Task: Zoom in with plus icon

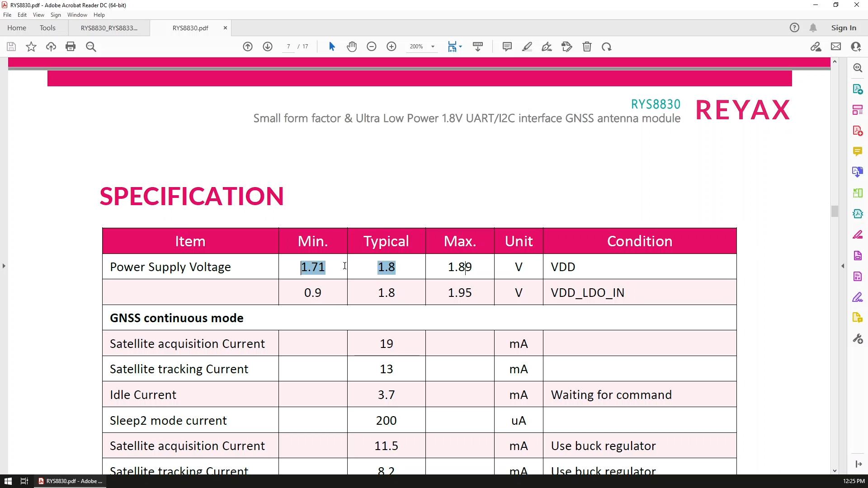Action: pyautogui.click(x=392, y=47)
